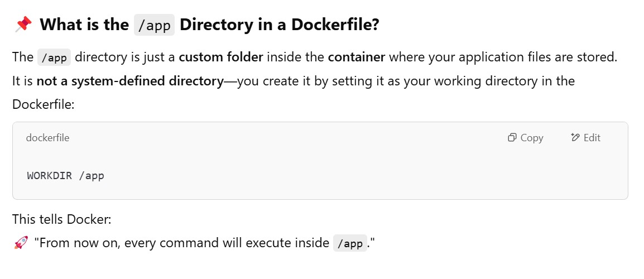Click the pushpin emoji beside the heading

click(23, 25)
